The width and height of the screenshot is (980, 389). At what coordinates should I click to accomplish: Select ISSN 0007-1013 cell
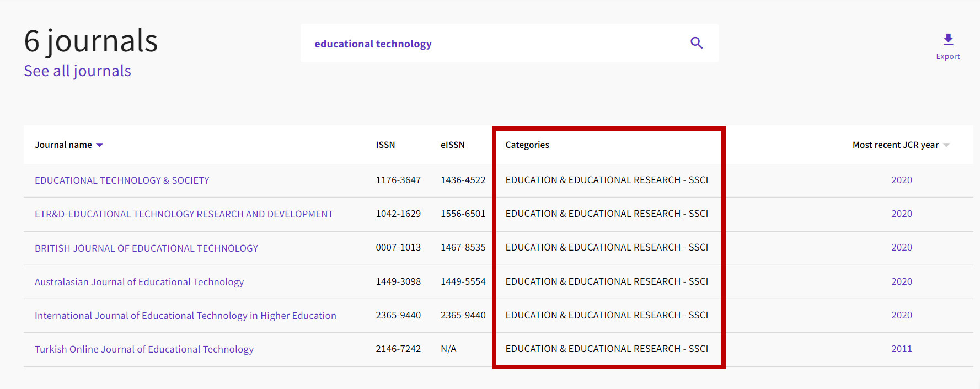point(398,247)
